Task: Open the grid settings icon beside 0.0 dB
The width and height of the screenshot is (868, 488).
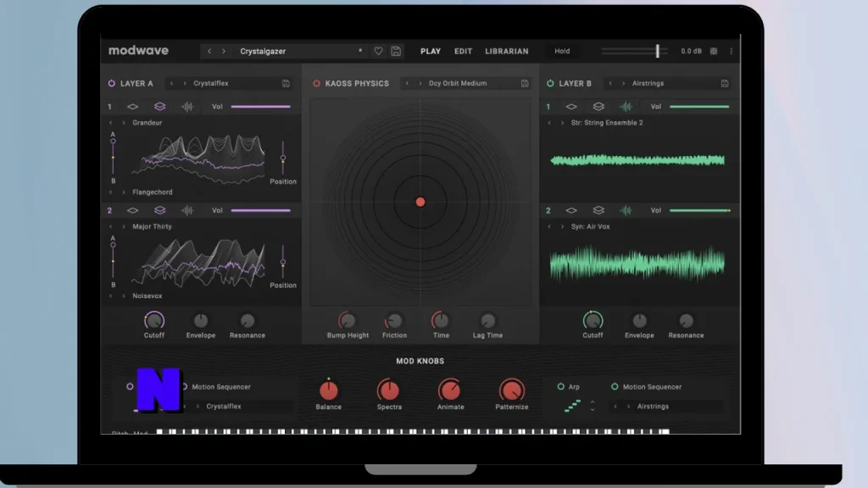Action: coord(714,51)
